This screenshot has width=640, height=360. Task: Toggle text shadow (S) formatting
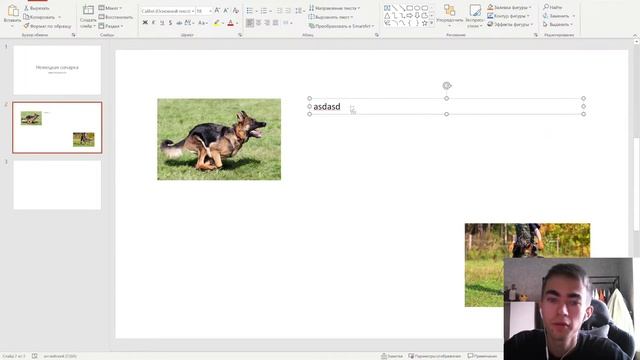[x=170, y=23]
